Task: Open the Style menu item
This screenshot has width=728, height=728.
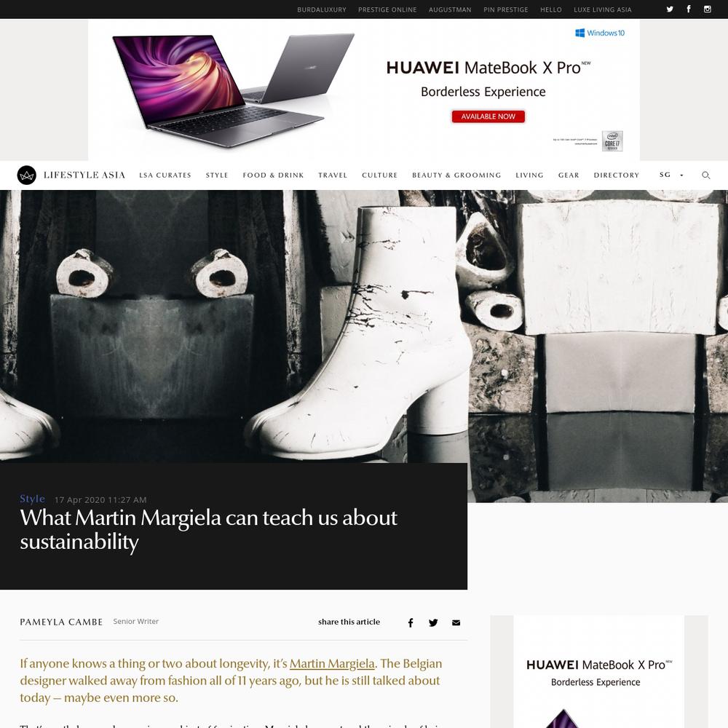Action: [x=217, y=175]
